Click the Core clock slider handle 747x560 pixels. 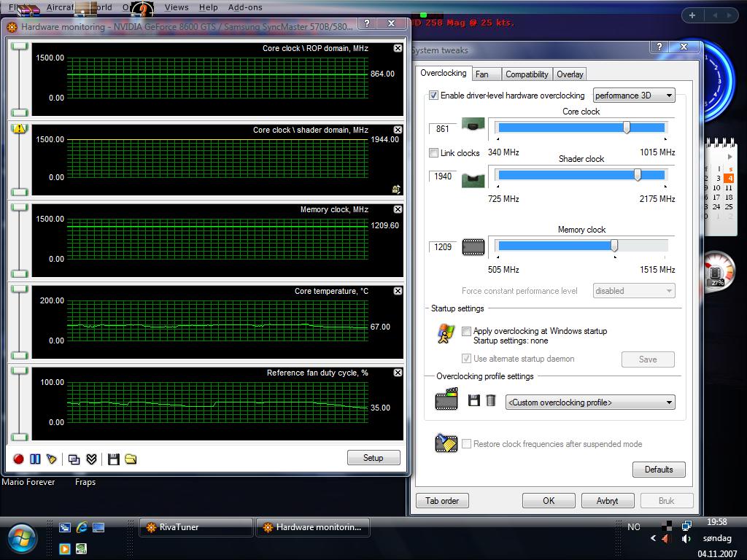click(627, 127)
